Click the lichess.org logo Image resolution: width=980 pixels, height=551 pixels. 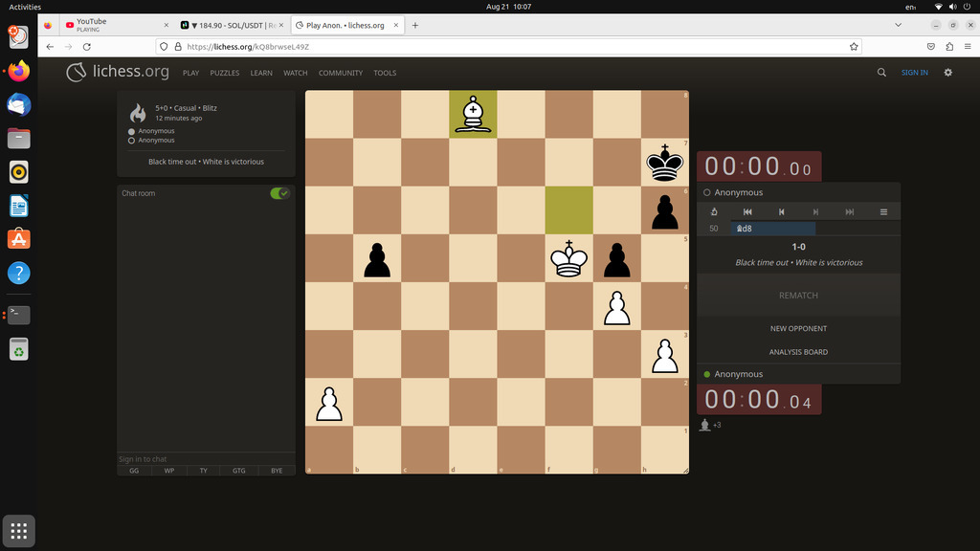pos(118,73)
